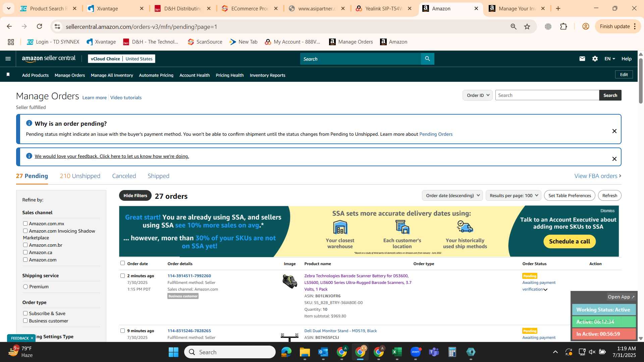
Task: Check the Amazon.ca sales channel box
Action: click(x=25, y=252)
